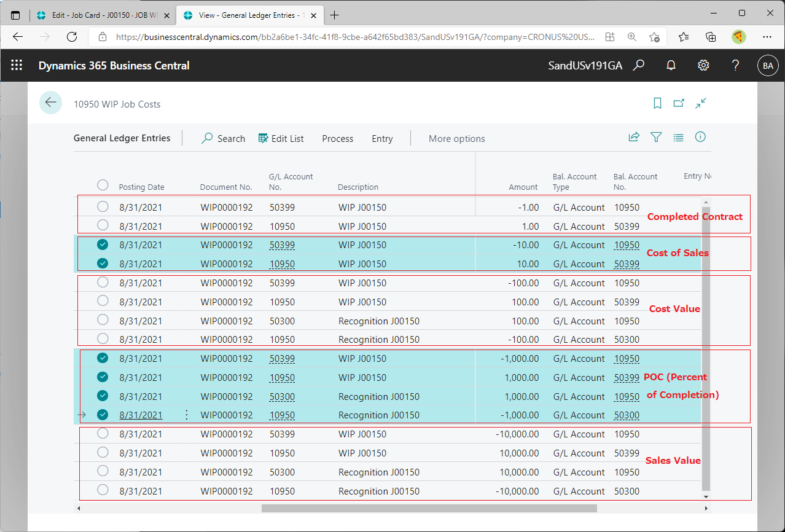Open page in new window icon

(679, 104)
